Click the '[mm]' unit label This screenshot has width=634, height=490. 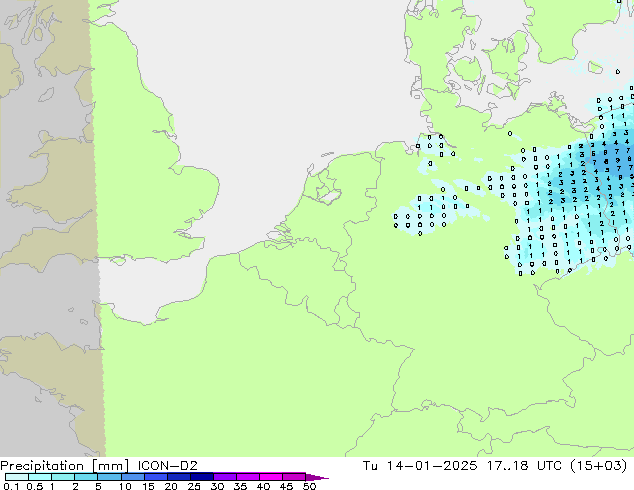coord(110,466)
